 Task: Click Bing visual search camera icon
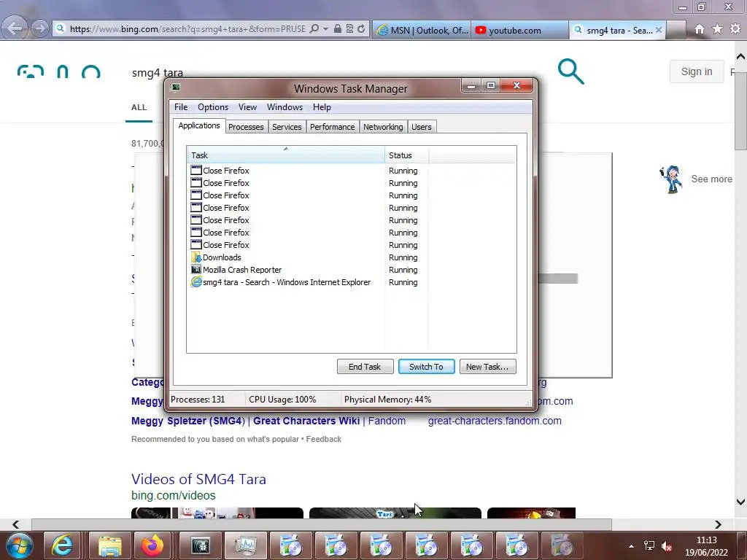(31, 72)
